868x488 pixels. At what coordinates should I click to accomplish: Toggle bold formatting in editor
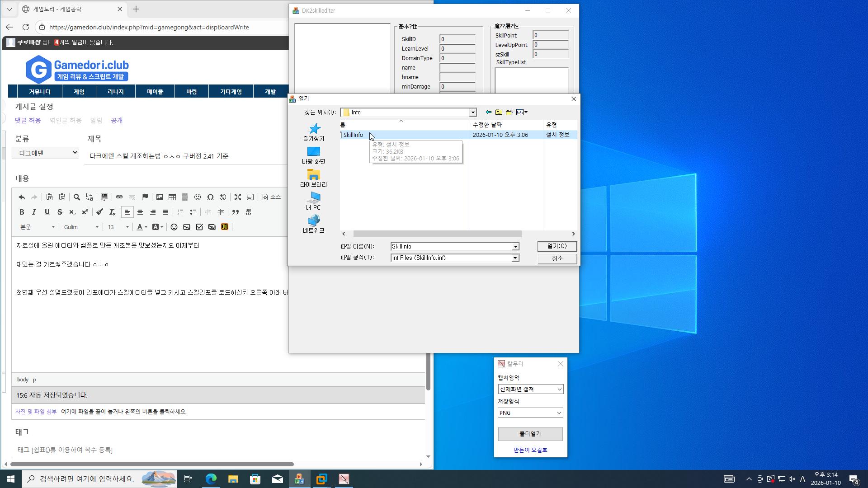coord(22,212)
